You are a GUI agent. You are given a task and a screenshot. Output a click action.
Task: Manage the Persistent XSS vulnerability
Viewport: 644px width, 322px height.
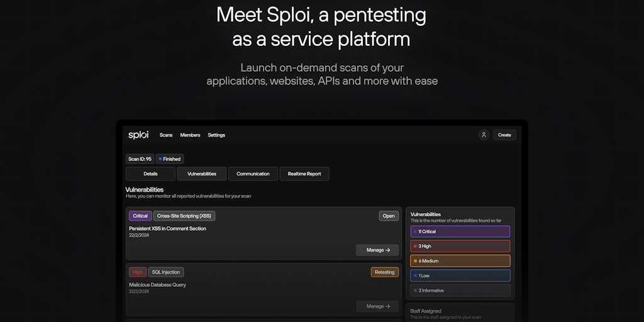pos(377,250)
